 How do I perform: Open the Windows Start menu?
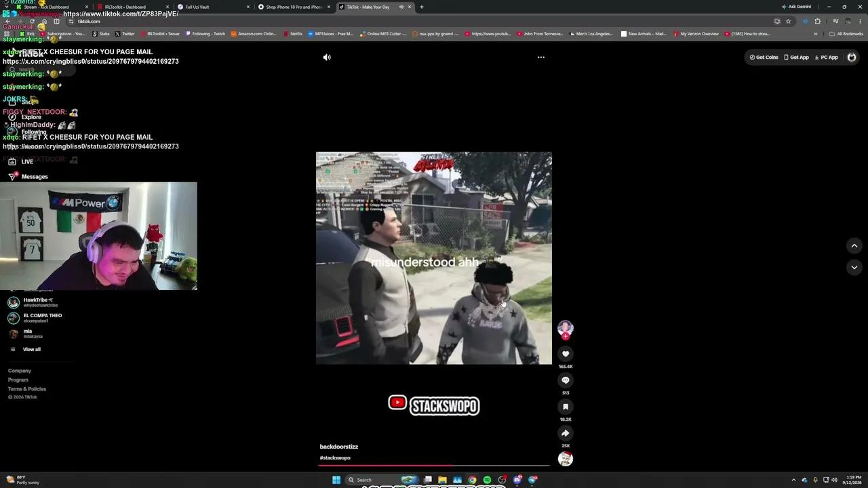coord(336,480)
